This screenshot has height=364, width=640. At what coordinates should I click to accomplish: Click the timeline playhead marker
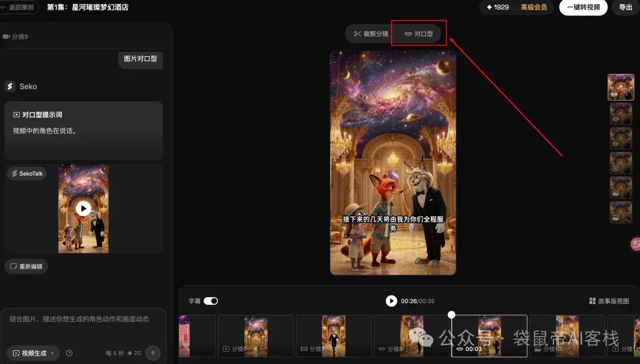451,315
